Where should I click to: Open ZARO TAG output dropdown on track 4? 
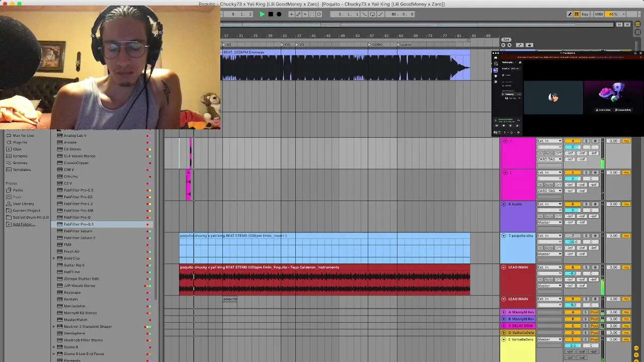549,159
